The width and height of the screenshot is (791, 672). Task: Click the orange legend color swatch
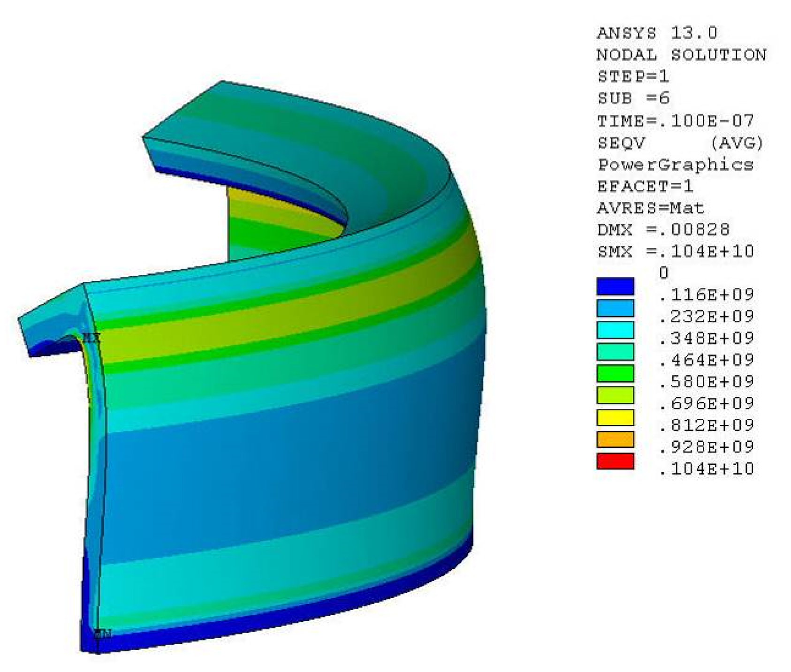click(x=615, y=439)
